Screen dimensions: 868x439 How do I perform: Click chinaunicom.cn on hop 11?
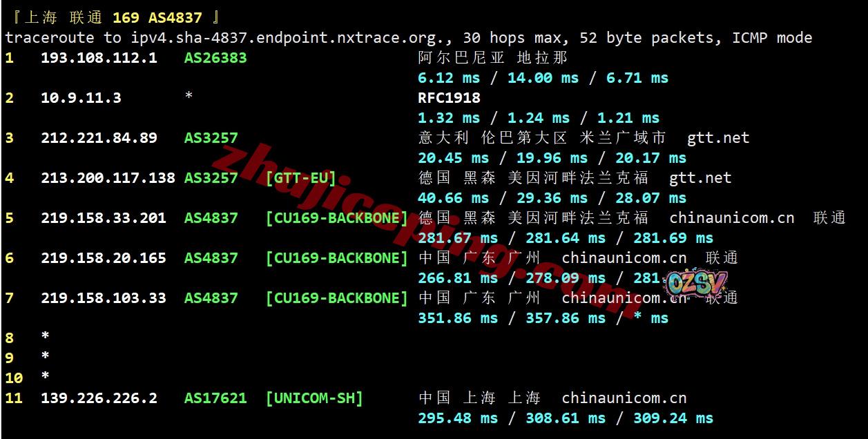click(624, 398)
